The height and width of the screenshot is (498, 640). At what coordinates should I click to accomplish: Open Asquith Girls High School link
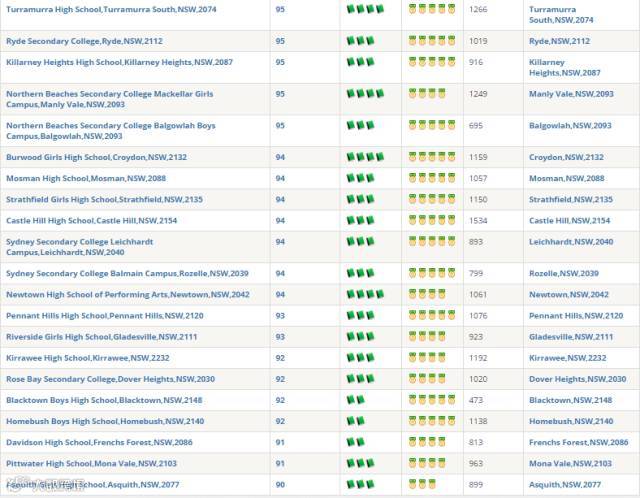[x=93, y=485]
